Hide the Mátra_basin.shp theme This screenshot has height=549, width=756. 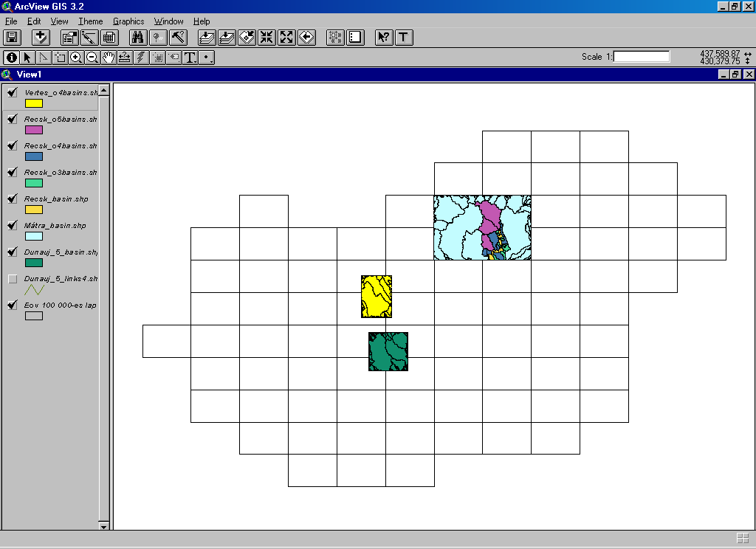point(13,226)
